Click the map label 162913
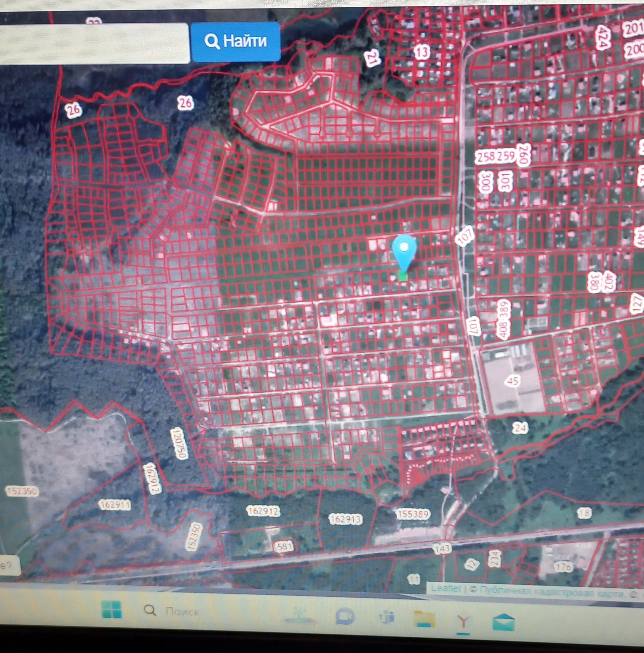The height and width of the screenshot is (653, 644). tap(345, 519)
